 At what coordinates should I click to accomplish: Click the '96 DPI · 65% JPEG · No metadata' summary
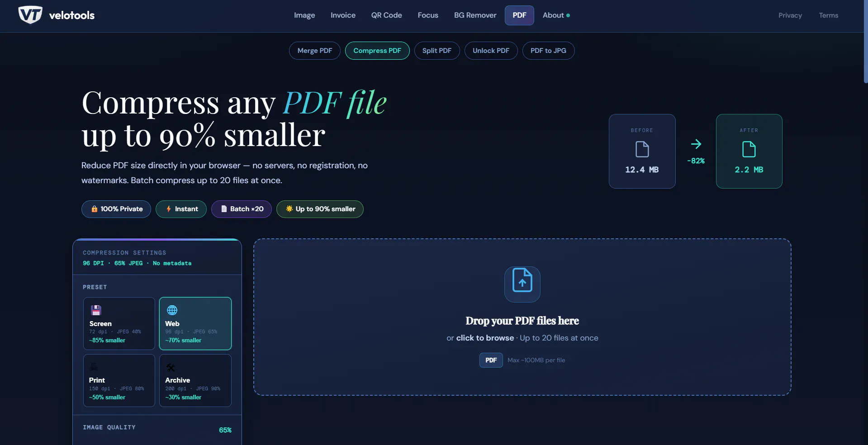point(137,263)
